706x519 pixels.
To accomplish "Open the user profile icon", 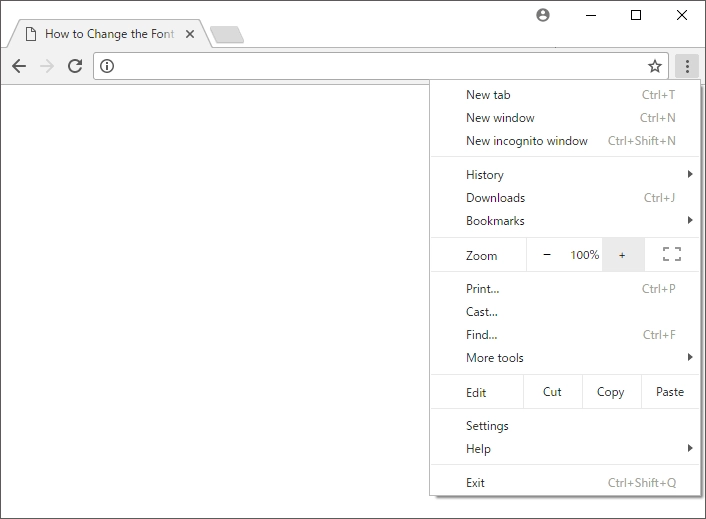I will pyautogui.click(x=543, y=15).
